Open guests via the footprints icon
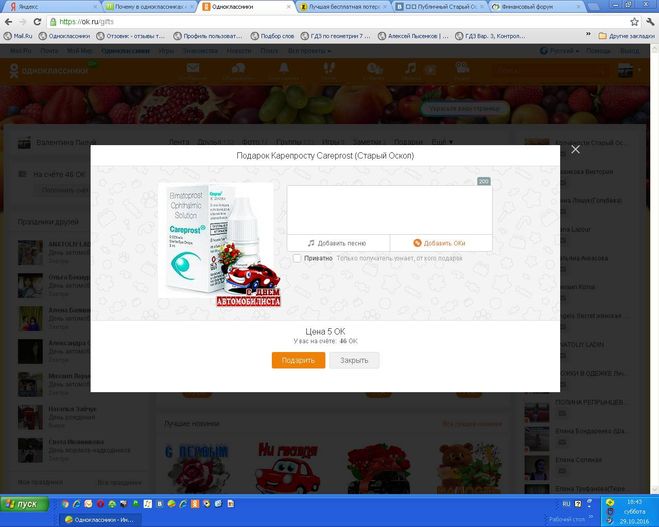Viewport: 659px width, 527px height. [x=329, y=70]
